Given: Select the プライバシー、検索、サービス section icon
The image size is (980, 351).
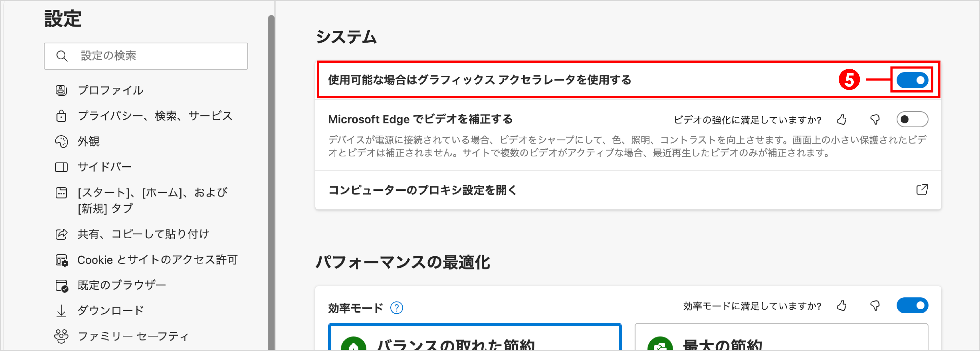Looking at the screenshot, I should tap(61, 116).
